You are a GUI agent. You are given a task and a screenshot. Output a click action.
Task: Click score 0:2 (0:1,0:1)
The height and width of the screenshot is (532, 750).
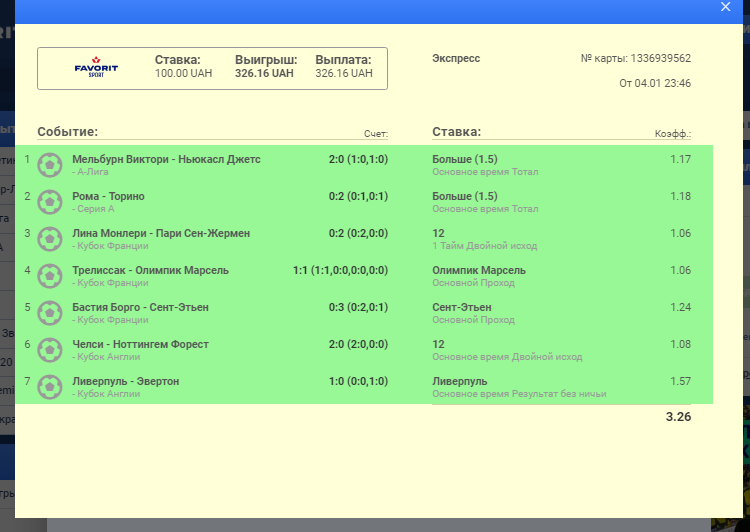coord(358,196)
